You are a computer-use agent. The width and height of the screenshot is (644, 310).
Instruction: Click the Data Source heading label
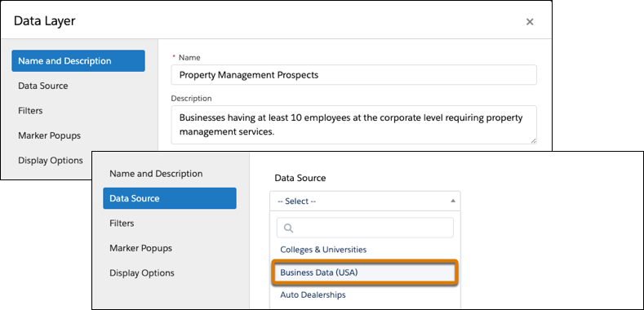[x=300, y=178]
